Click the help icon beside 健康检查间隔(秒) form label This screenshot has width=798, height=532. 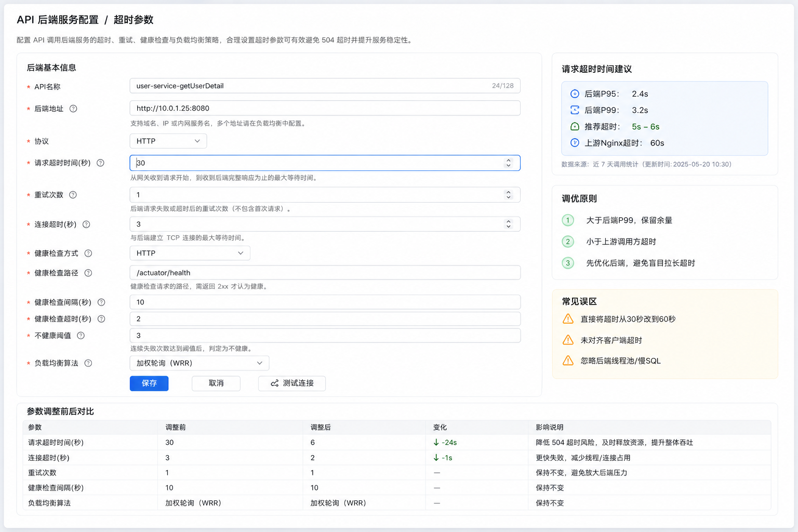click(x=101, y=302)
